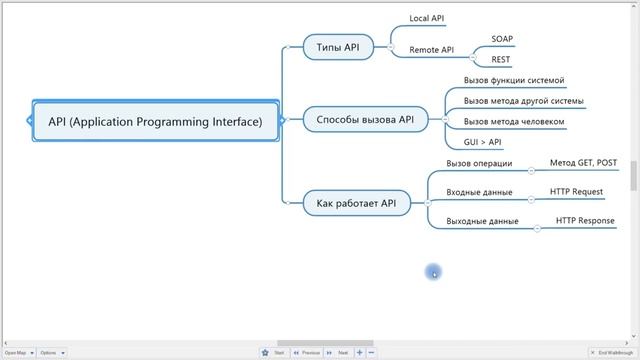This screenshot has height=360, width=640.
Task: Select Вызов метода человеком subtopic
Action: pos(514,122)
